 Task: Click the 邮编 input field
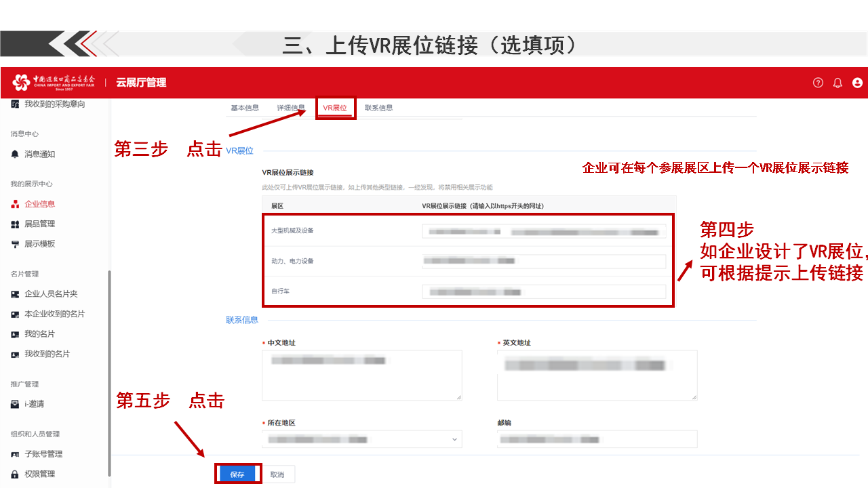(x=597, y=439)
